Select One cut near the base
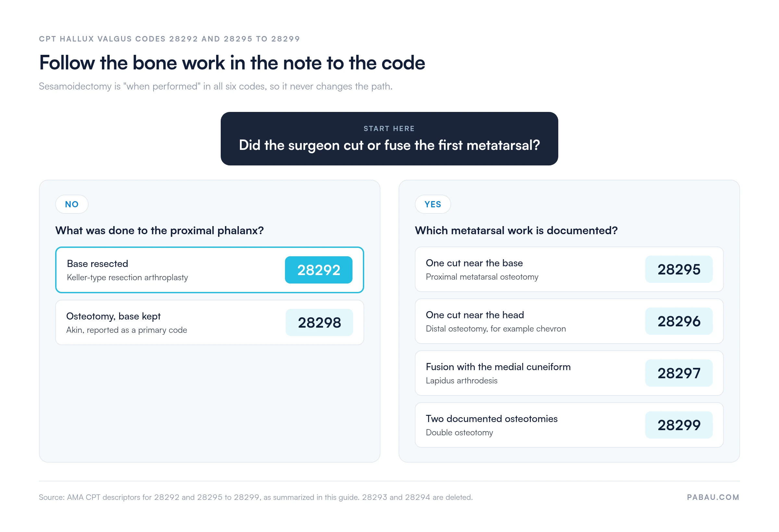Viewport: 779px width, 532px height. coord(569,269)
